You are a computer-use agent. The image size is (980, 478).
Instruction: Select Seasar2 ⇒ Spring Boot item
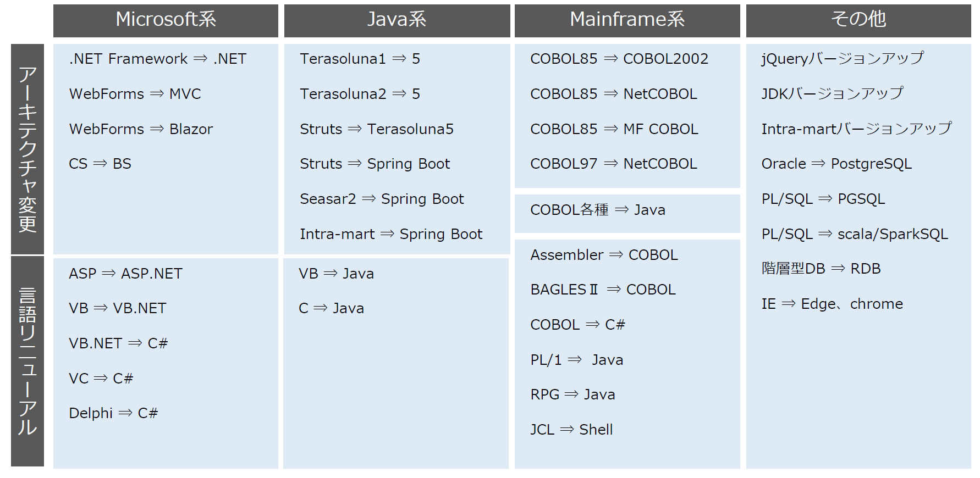pyautogui.click(x=382, y=199)
